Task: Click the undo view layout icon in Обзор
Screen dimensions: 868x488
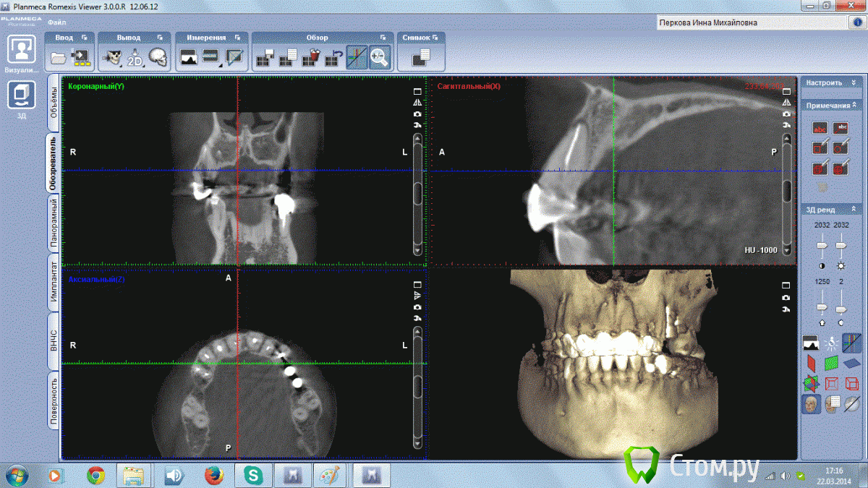Action: tap(334, 57)
